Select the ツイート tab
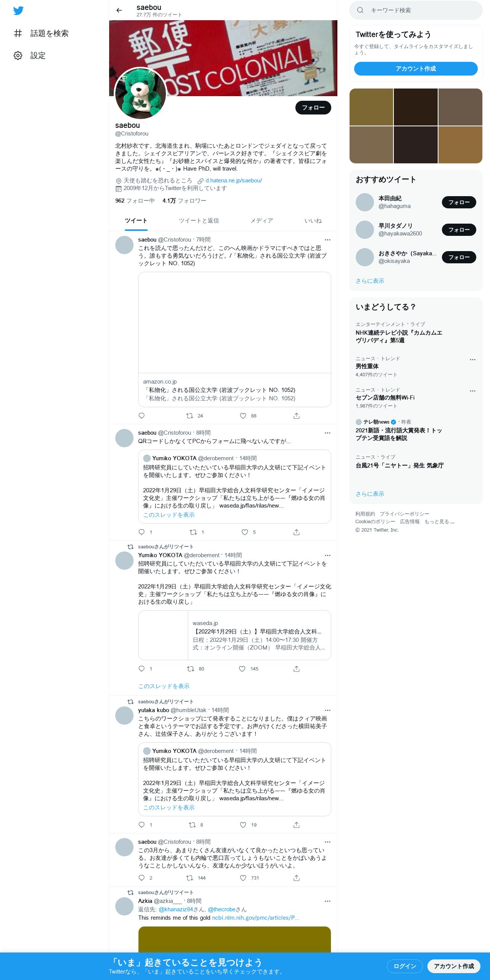490x980 pixels. (136, 221)
